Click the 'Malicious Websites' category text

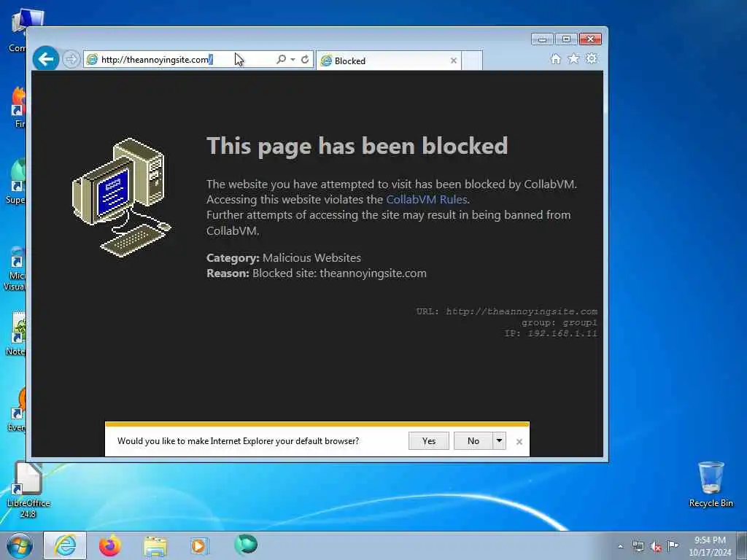[311, 257]
